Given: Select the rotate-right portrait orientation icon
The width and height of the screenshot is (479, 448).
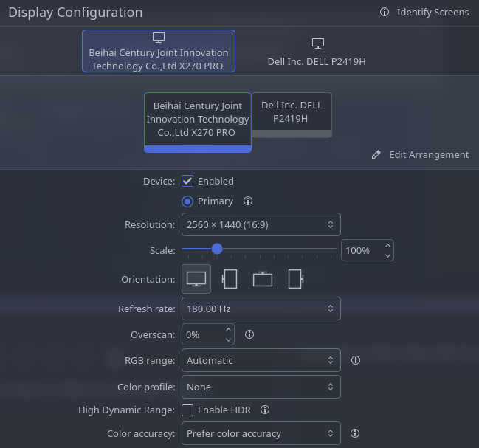Looking at the screenshot, I should [x=295, y=279].
